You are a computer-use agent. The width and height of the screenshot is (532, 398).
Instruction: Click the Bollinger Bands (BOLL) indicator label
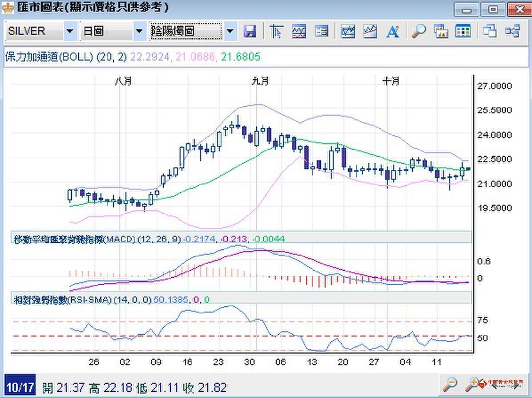[66, 57]
